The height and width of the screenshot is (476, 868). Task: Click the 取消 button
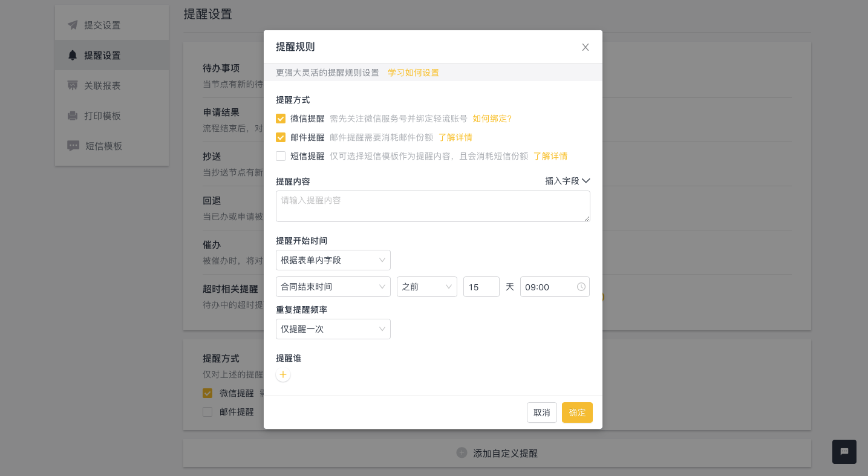click(x=541, y=412)
